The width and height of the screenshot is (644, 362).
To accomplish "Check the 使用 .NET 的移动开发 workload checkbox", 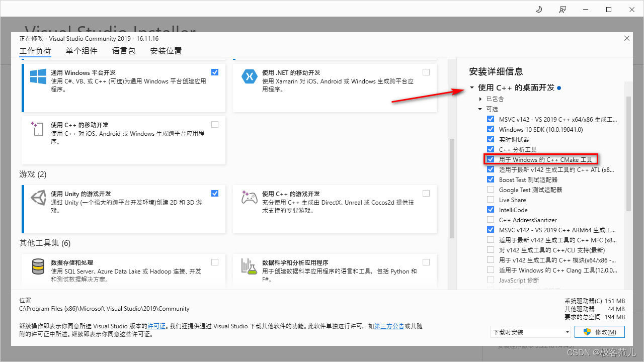I will point(426,72).
